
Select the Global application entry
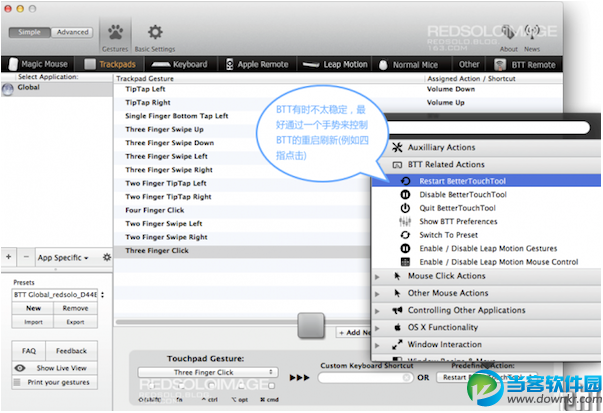tap(57, 88)
